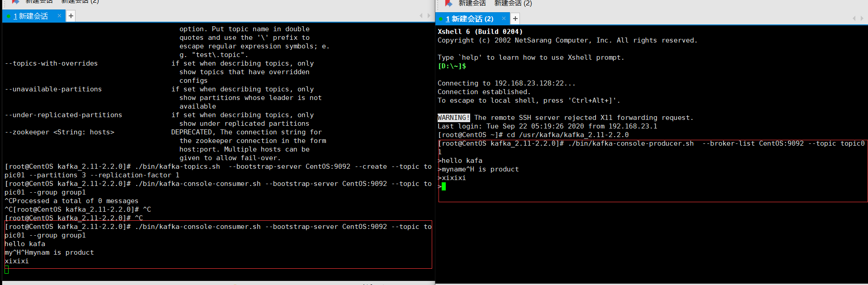Click the red flag session icon in right window
This screenshot has height=285, width=868.
[448, 3]
